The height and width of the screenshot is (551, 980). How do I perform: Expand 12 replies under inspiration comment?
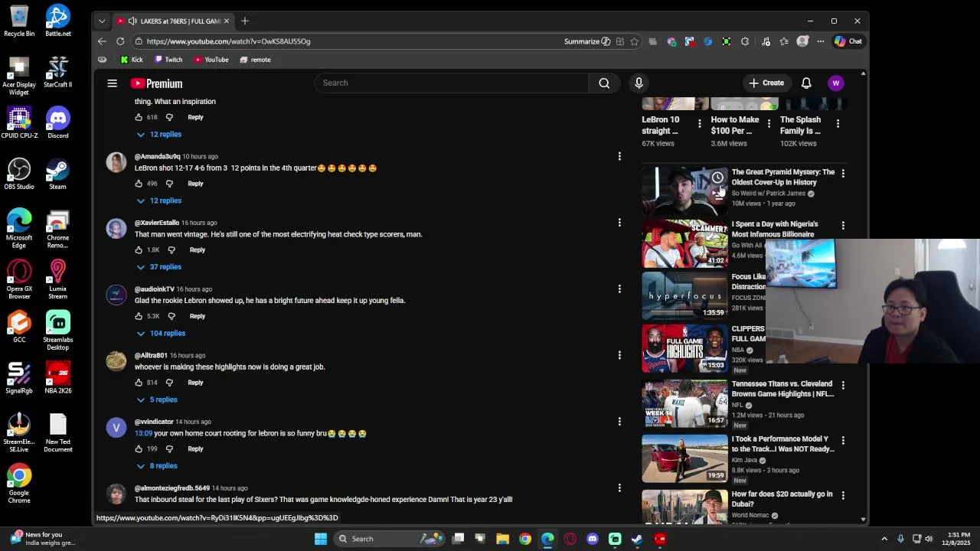[158, 135]
